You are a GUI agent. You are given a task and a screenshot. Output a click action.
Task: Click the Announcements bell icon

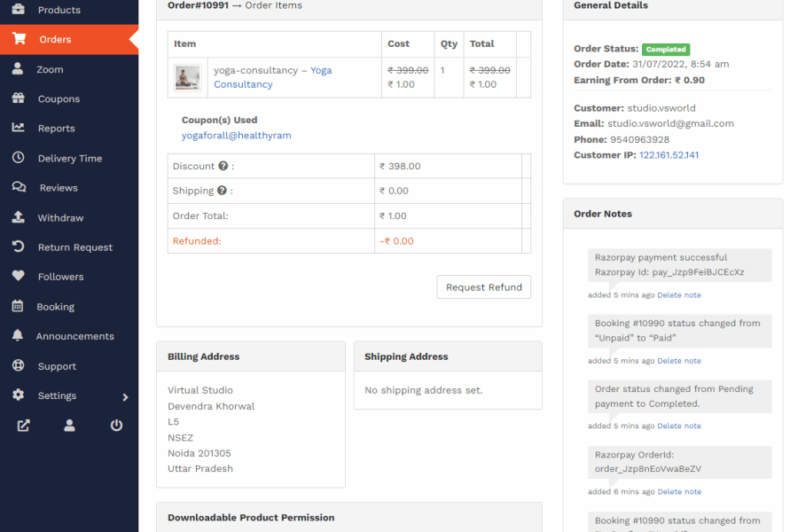[x=18, y=335]
